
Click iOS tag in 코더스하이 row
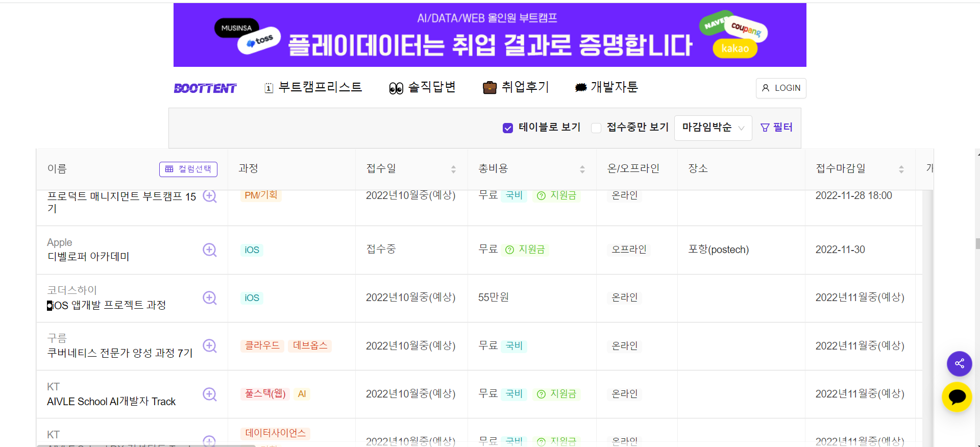252,297
